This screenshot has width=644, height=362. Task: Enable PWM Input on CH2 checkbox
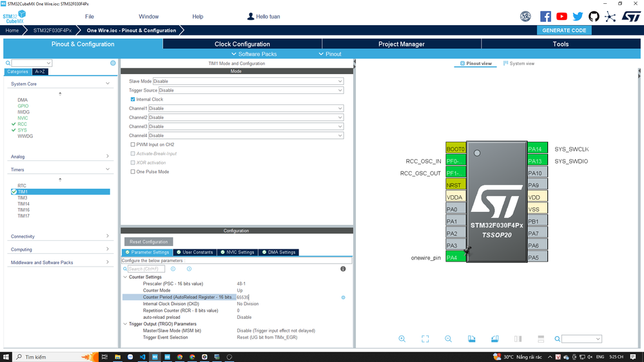coord(133,144)
